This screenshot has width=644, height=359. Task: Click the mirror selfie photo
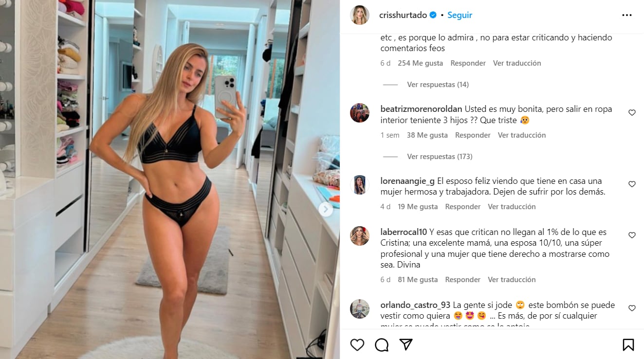(170, 179)
